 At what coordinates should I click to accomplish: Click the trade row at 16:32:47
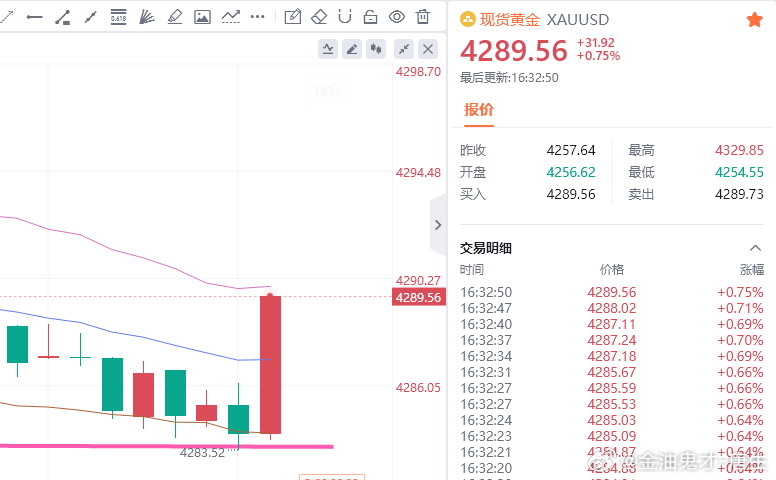pos(612,308)
